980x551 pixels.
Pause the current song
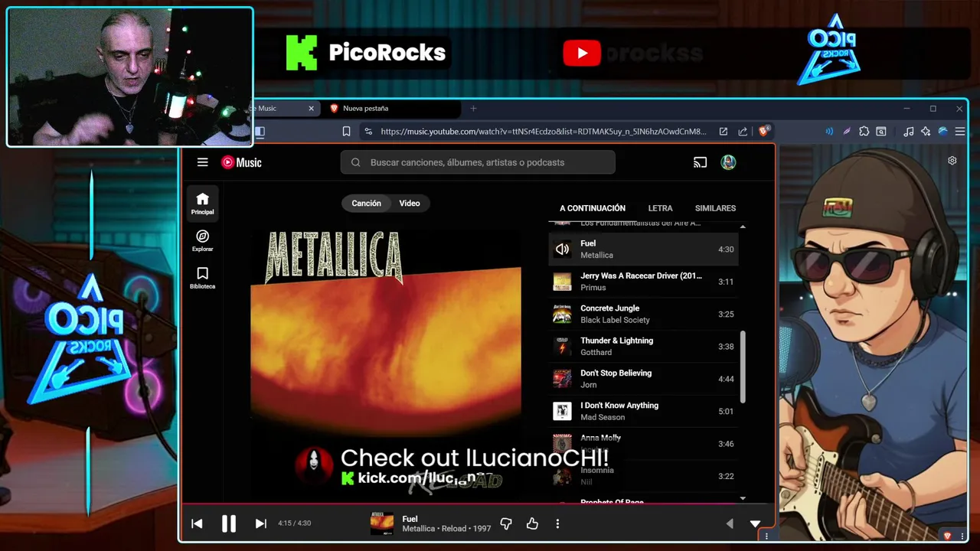[228, 523]
